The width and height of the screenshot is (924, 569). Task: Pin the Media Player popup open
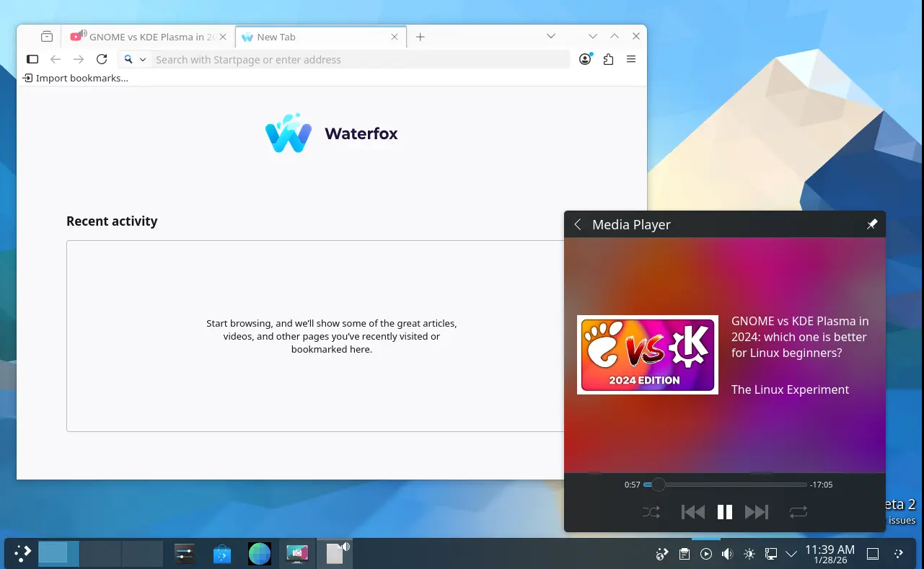871,224
